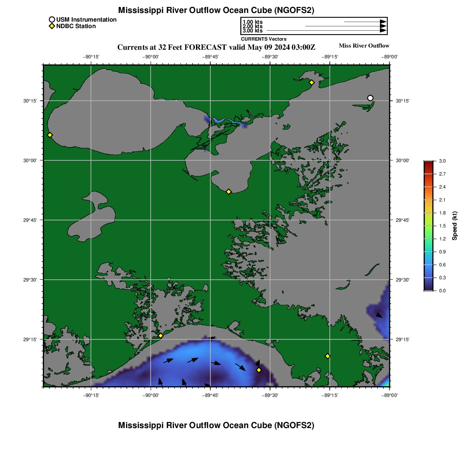Click NDBC station diamond below the 30°00' gridline
The image size is (476, 454).
point(229,192)
